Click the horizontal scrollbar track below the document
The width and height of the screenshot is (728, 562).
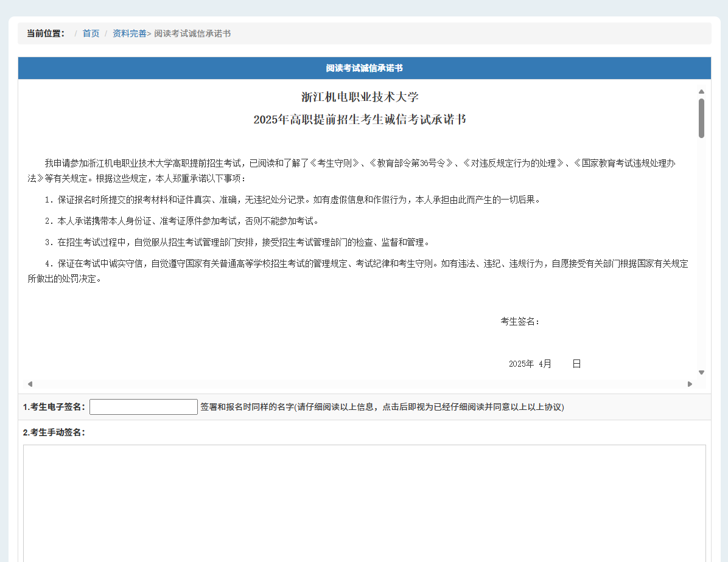tap(359, 384)
